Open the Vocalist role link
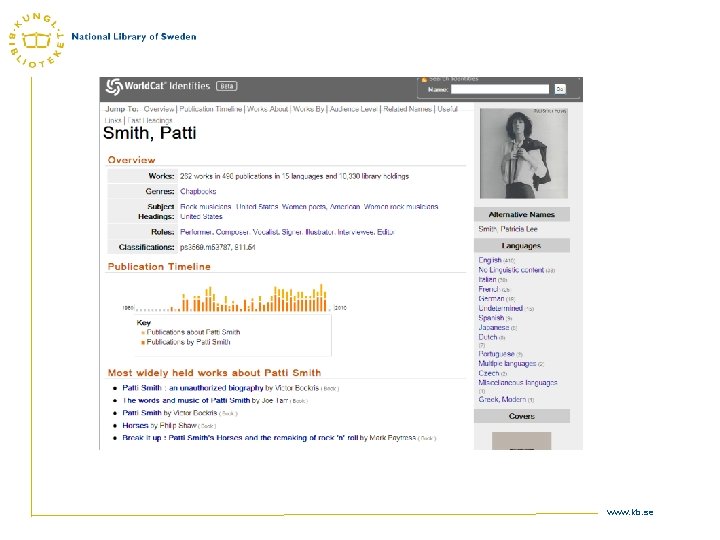720x540 pixels. [266, 232]
